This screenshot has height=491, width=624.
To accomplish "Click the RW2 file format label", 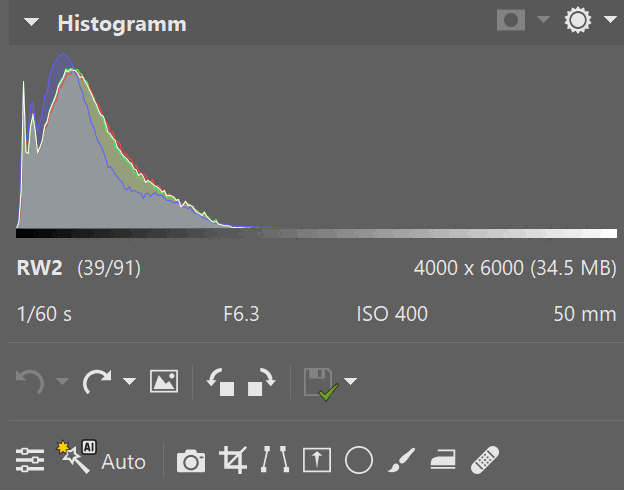I will pyautogui.click(x=39, y=268).
